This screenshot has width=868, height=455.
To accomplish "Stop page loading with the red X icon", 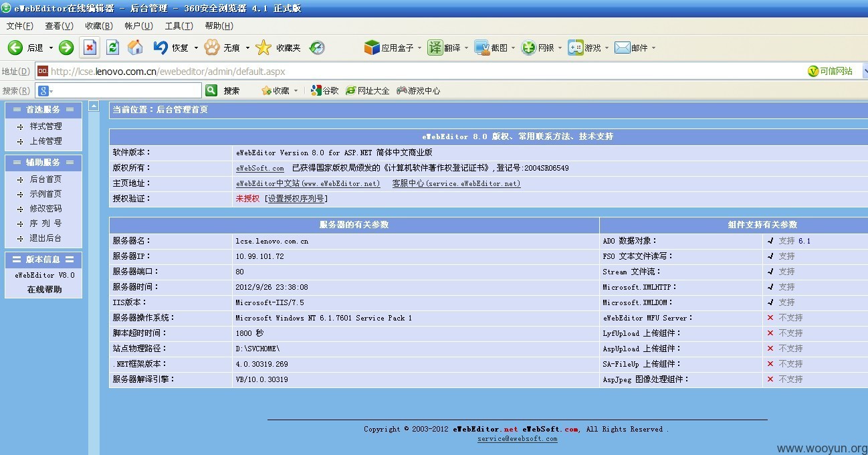I will (90, 48).
